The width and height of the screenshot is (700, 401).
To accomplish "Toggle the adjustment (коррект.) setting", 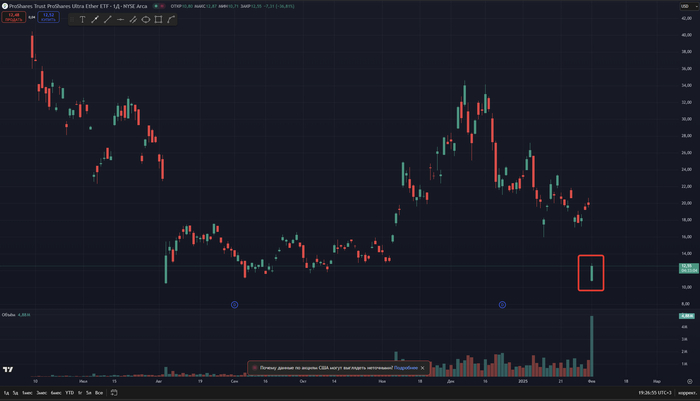I will (687, 393).
